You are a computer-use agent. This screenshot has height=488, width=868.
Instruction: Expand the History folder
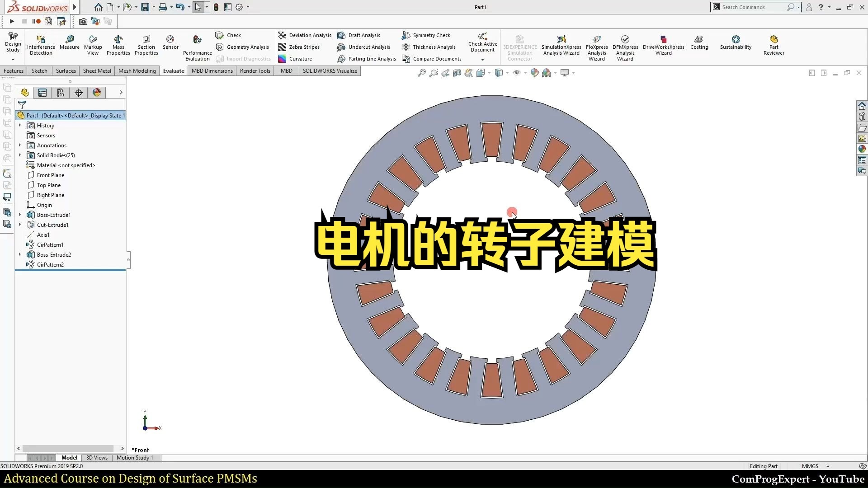(19, 125)
